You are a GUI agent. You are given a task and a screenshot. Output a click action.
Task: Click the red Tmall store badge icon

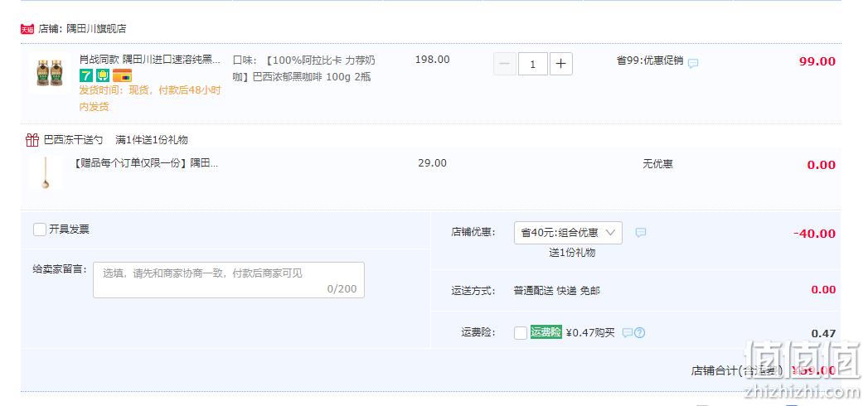(x=27, y=29)
